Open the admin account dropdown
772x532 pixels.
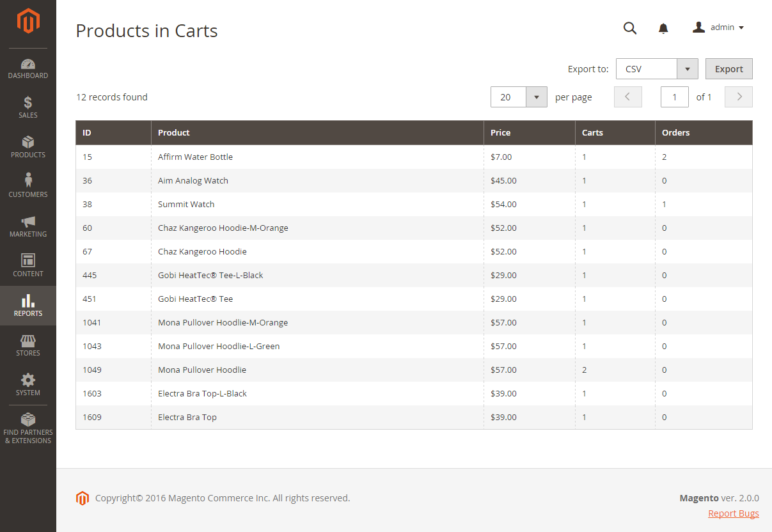pos(718,27)
